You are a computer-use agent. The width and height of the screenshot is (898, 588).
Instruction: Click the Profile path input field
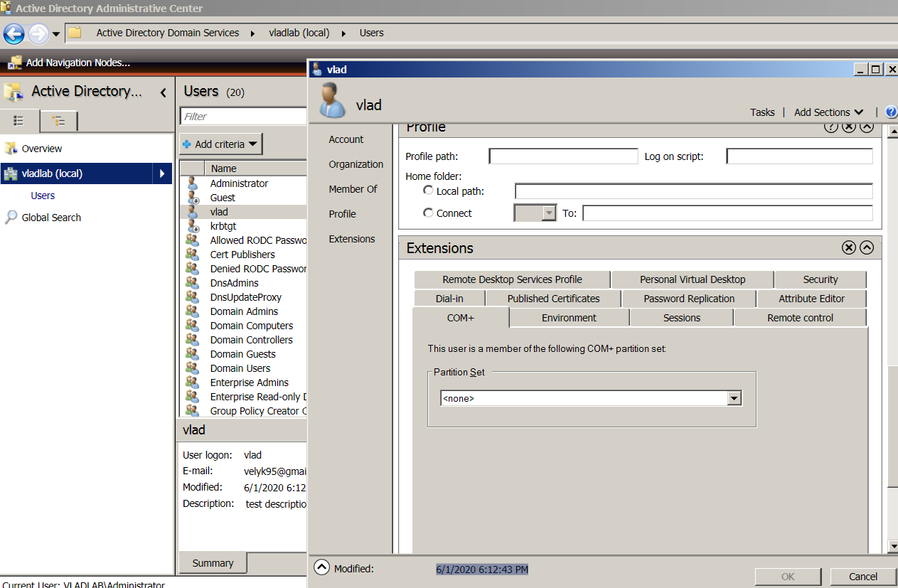click(564, 156)
